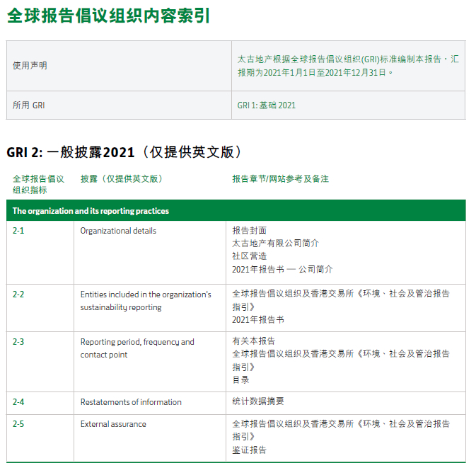Click column header 报告章节/网站参考及备注

[x=281, y=178]
